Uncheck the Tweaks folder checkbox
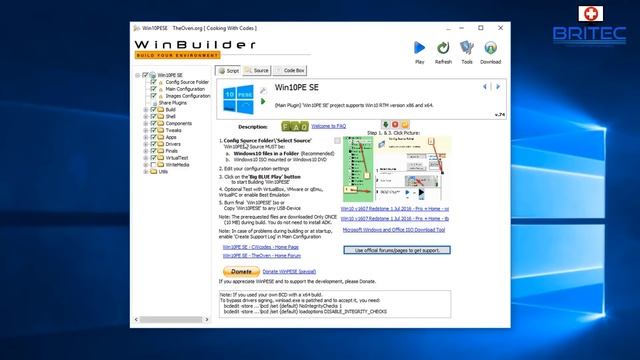The width and height of the screenshot is (640, 360). tap(153, 130)
